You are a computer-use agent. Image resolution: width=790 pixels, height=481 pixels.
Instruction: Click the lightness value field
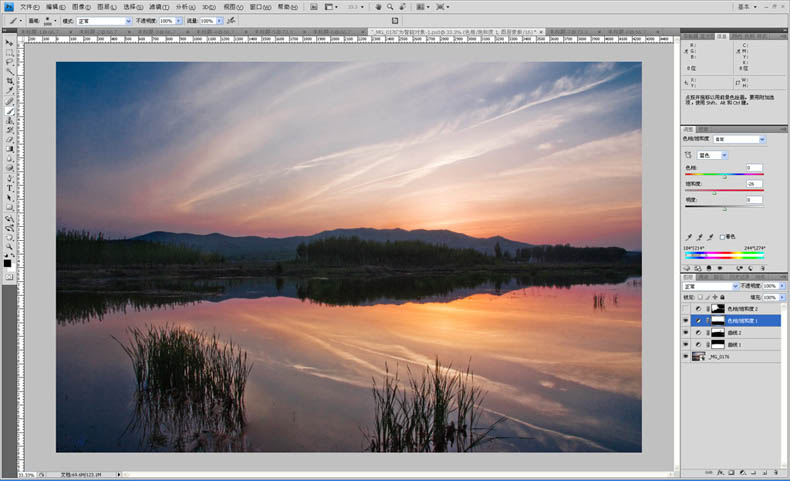754,200
